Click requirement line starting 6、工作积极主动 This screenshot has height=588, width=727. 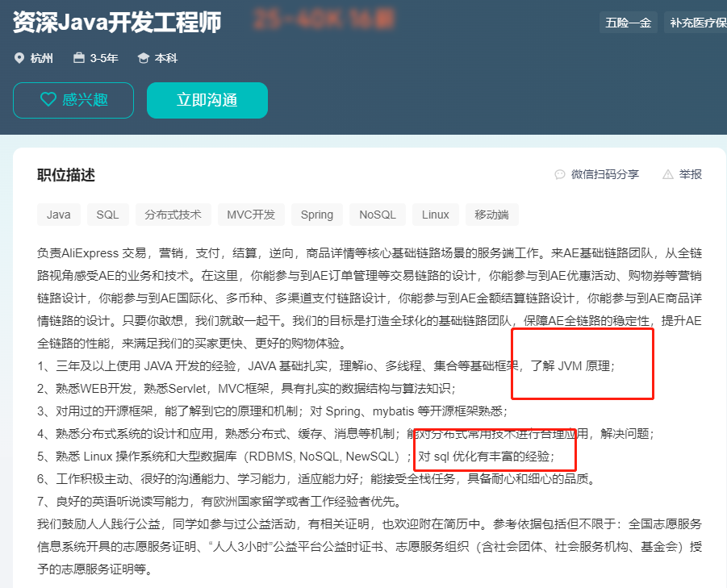315,478
